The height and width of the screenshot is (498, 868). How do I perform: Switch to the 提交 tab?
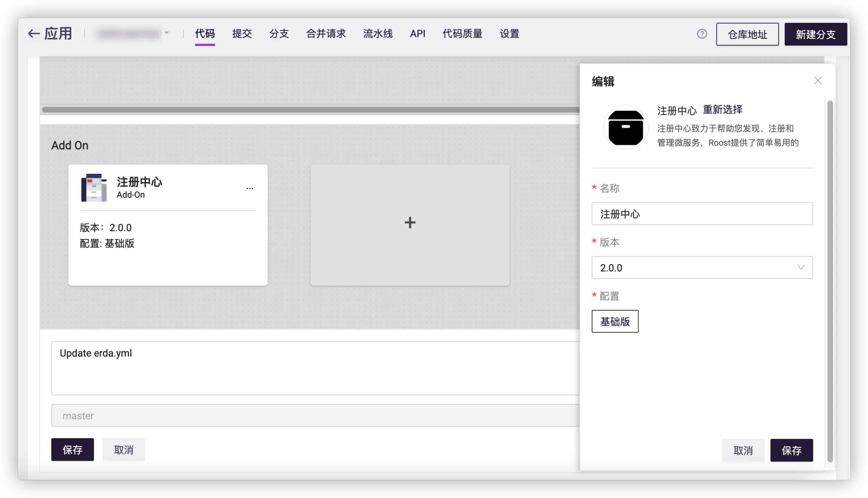pyautogui.click(x=242, y=34)
